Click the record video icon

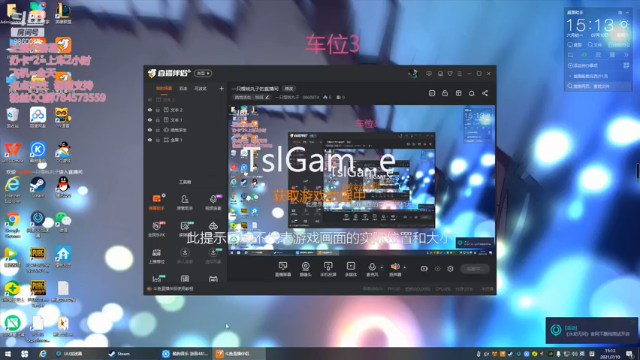point(424,269)
